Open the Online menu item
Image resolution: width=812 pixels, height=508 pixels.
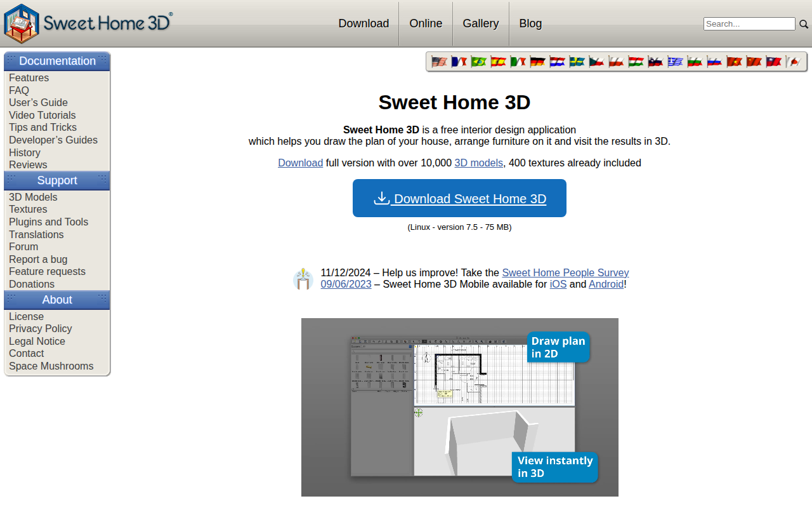tap(426, 23)
